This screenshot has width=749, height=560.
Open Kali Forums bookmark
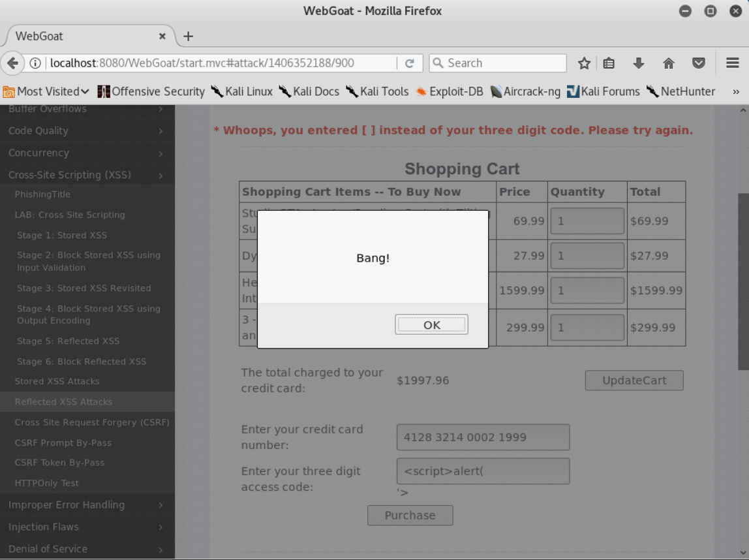[x=604, y=91]
